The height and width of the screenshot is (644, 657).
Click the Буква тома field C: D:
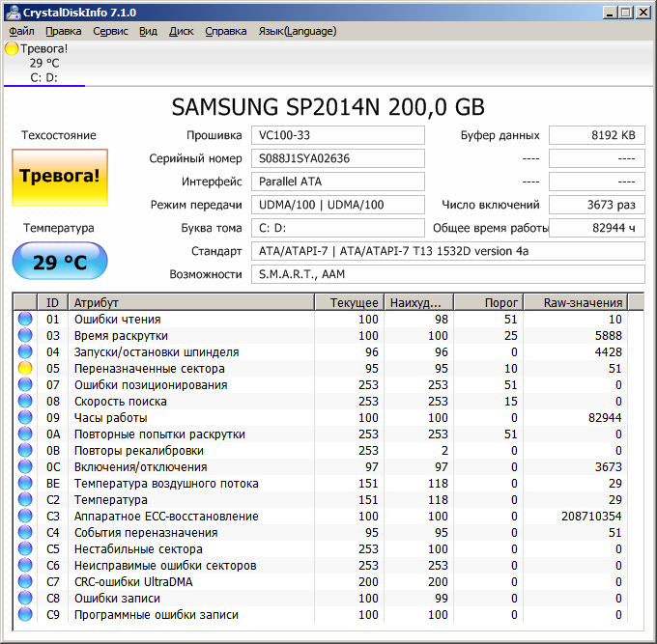point(338,228)
